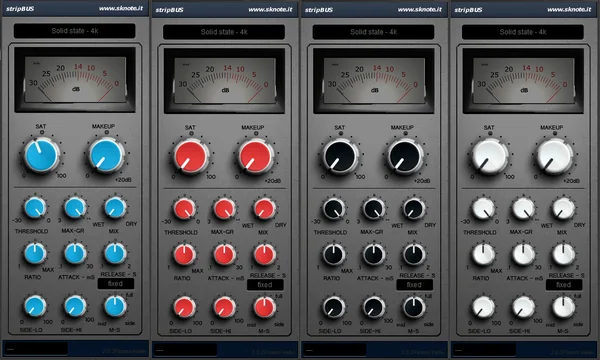Screen dimensions: 600x360
Task: Click the red THRESHOLD knob
Action: 184,209
